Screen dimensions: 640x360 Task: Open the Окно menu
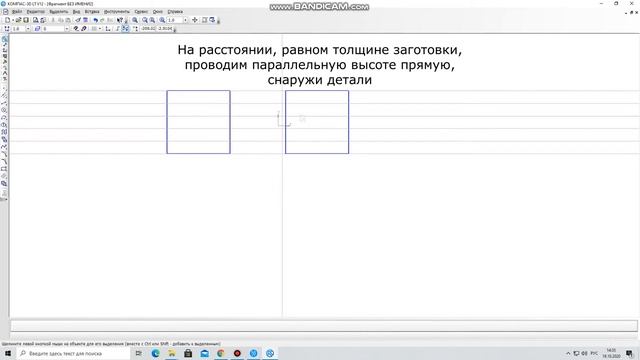point(158,11)
